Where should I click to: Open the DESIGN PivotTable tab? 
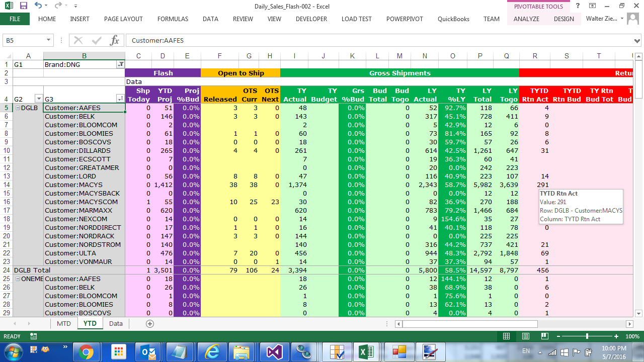tap(563, 19)
